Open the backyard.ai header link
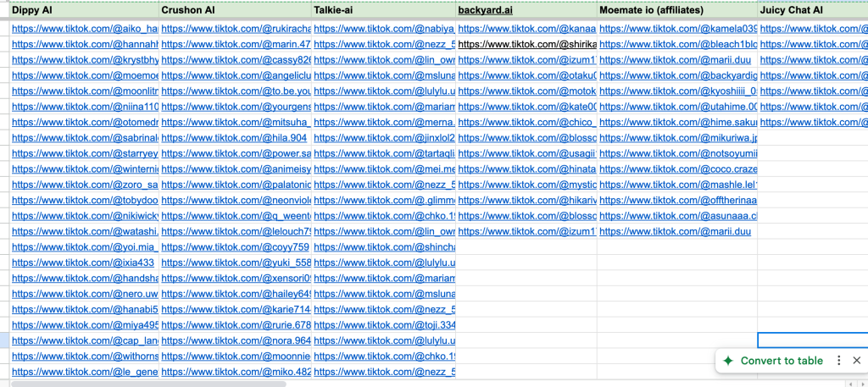 click(x=486, y=10)
